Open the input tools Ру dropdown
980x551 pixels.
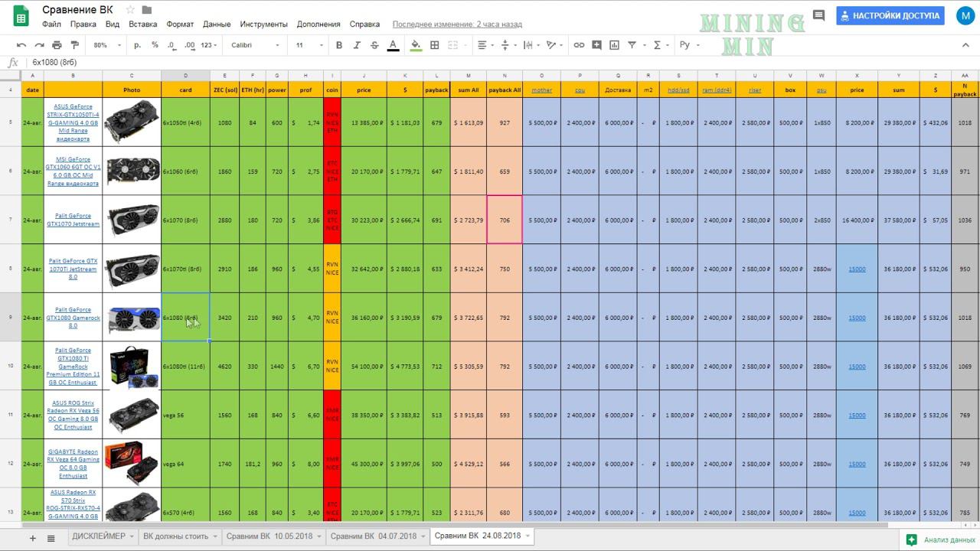[689, 45]
